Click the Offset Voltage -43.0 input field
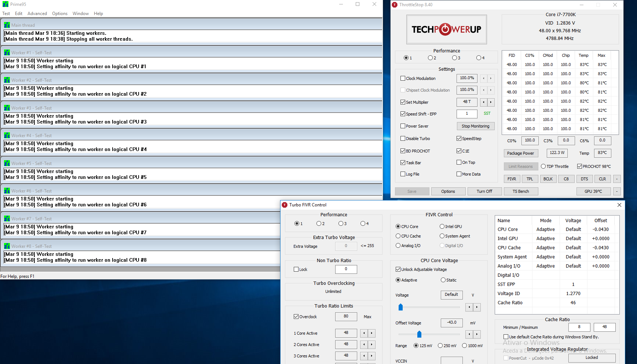The width and height of the screenshot is (637, 364). tap(451, 323)
